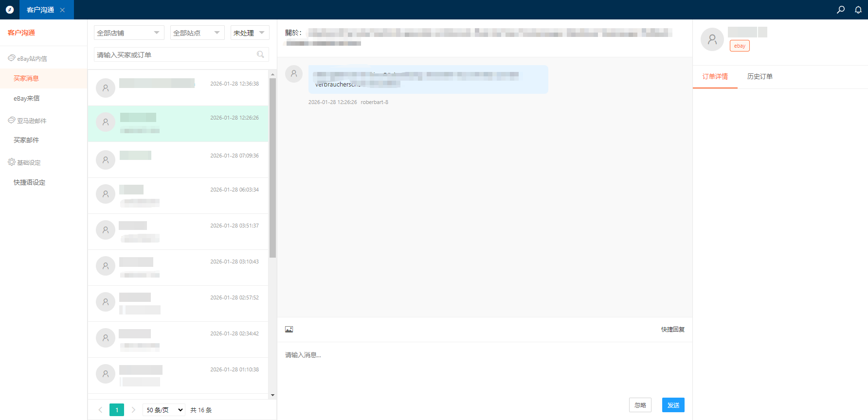This screenshot has width=868, height=420.
Task: Click the 忽略 ignore button
Action: tap(640, 405)
